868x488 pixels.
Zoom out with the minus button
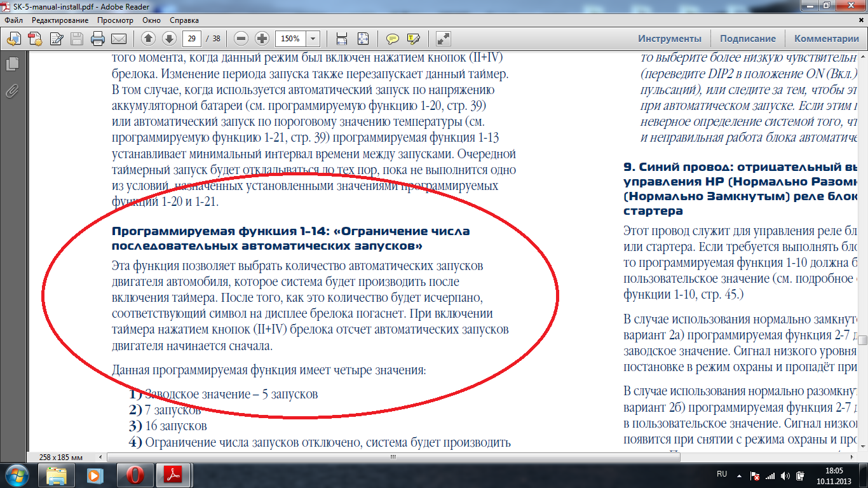tap(241, 39)
